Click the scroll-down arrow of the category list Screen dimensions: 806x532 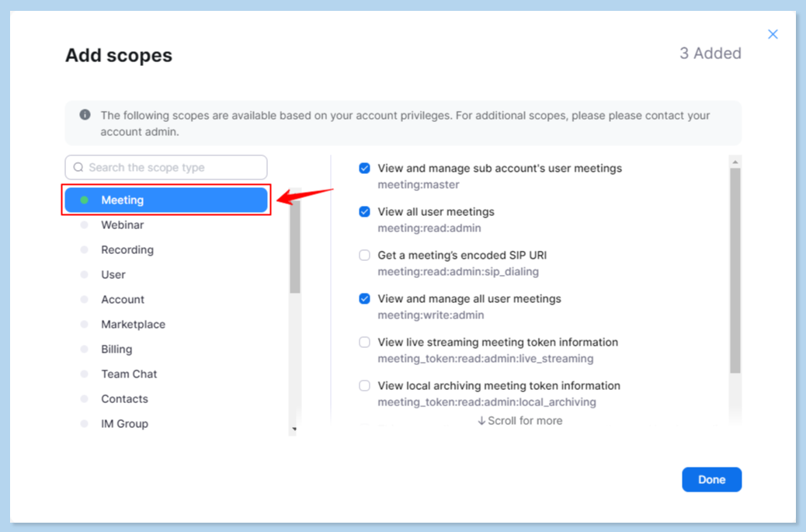[294, 429]
